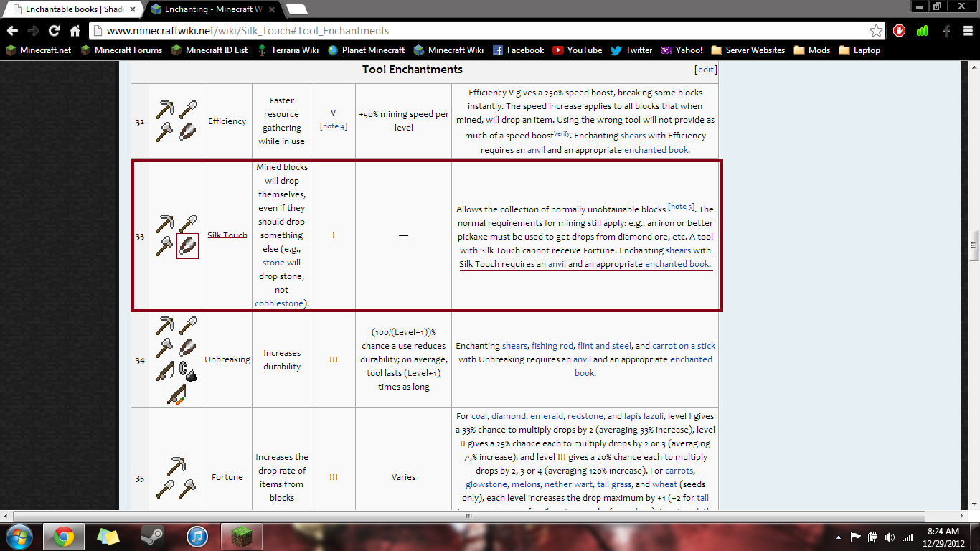The width and height of the screenshot is (980, 551).
Task: Click the flint and steel icon in Unbreaking row
Action: [187, 371]
